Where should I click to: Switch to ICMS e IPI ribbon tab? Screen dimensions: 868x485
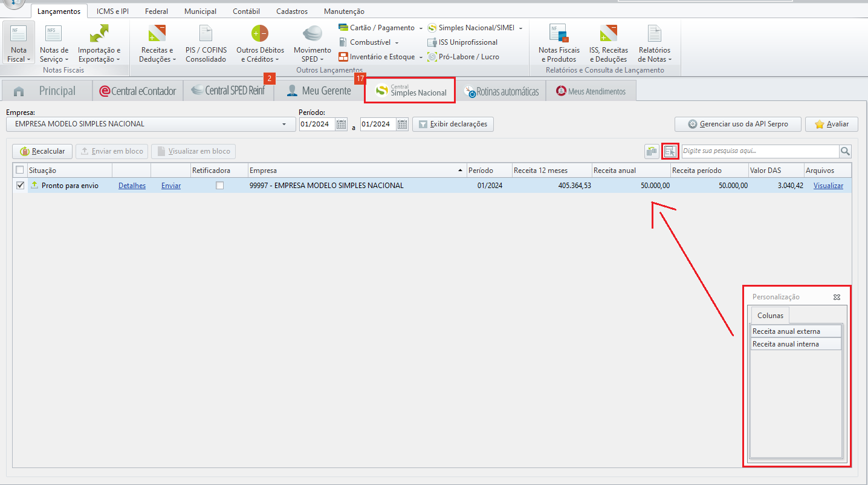pyautogui.click(x=112, y=11)
